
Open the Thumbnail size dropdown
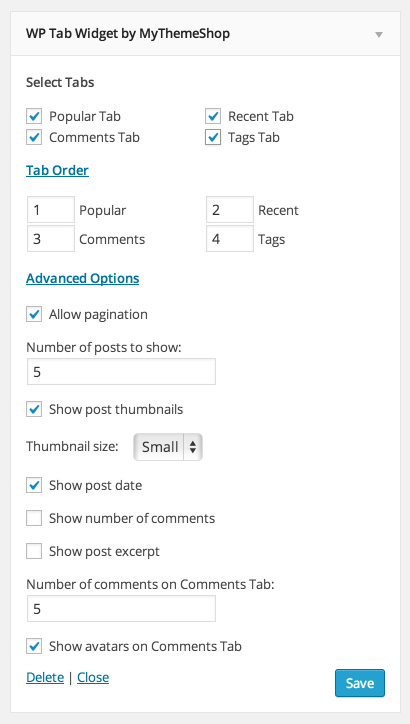point(168,447)
